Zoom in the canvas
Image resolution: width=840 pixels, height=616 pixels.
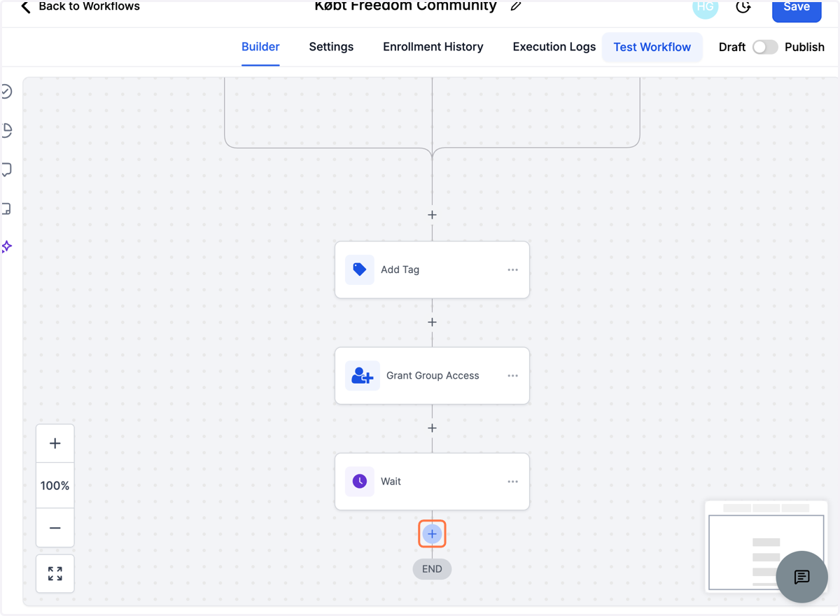click(55, 443)
